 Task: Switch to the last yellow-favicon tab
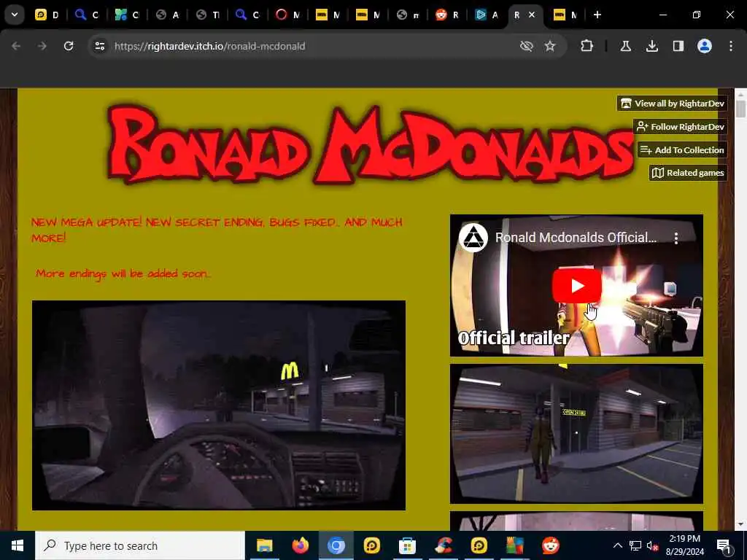pos(565,15)
